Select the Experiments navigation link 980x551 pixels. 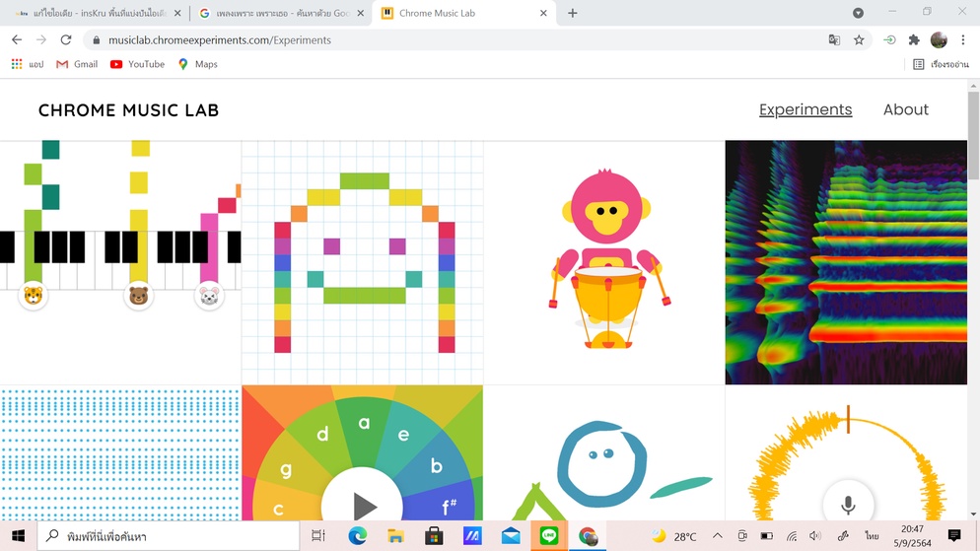(x=805, y=109)
